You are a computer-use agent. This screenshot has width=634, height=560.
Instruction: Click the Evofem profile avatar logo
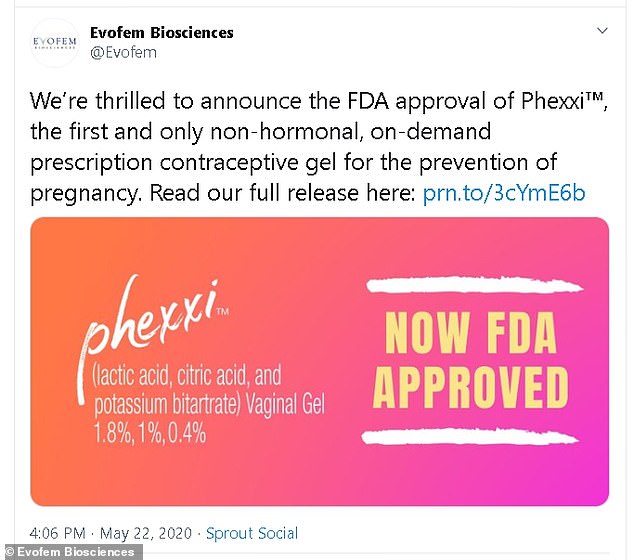tap(55, 43)
